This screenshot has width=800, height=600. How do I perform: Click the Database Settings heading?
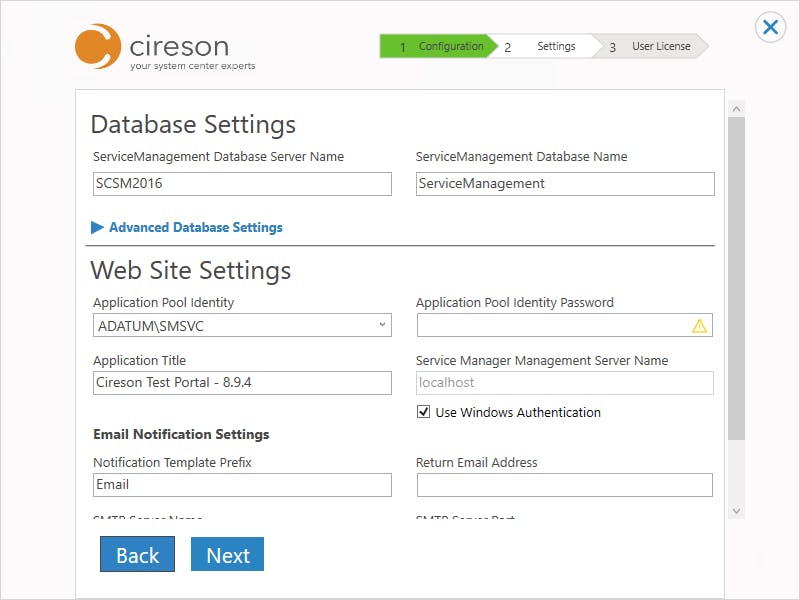click(x=193, y=124)
